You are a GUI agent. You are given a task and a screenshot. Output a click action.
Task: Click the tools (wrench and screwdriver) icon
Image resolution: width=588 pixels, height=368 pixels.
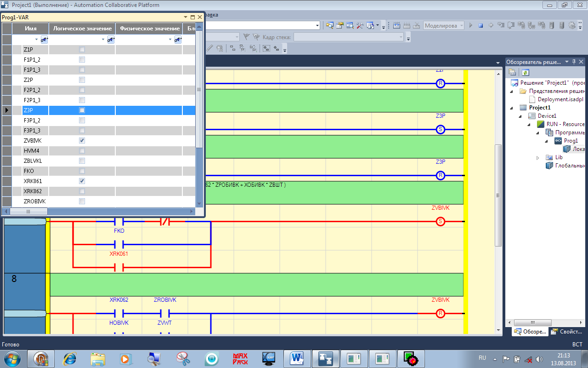(360, 25)
